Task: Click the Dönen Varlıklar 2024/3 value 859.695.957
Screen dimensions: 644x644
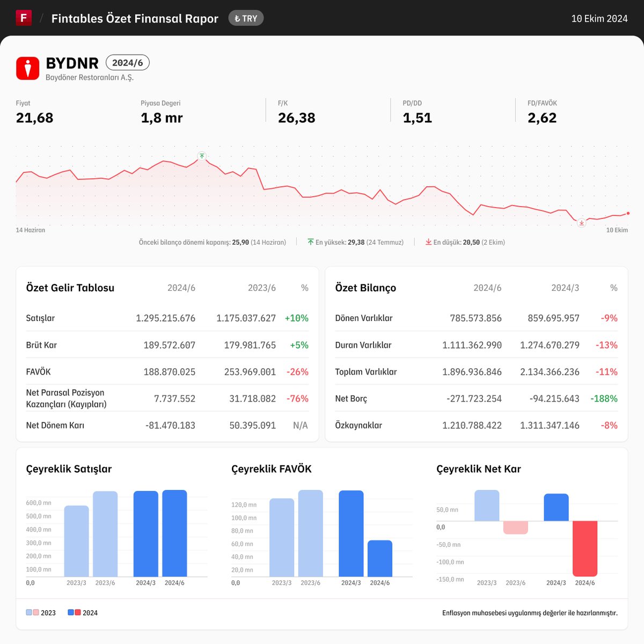Action: click(554, 318)
